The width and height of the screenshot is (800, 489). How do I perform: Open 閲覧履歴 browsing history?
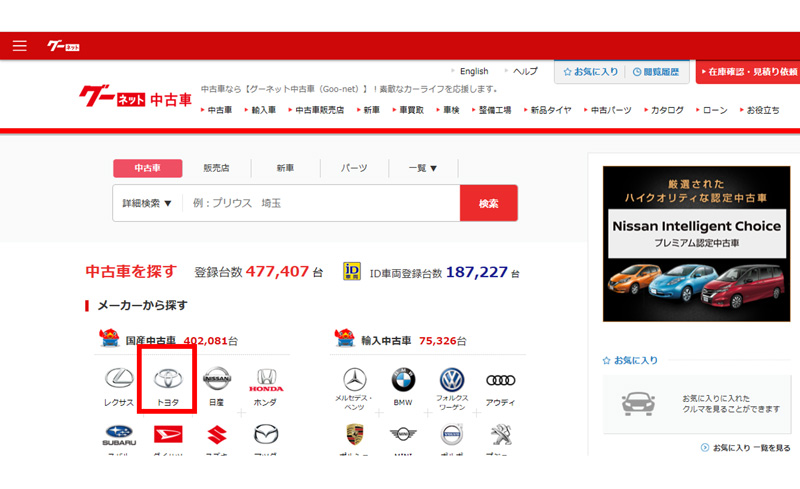point(656,72)
